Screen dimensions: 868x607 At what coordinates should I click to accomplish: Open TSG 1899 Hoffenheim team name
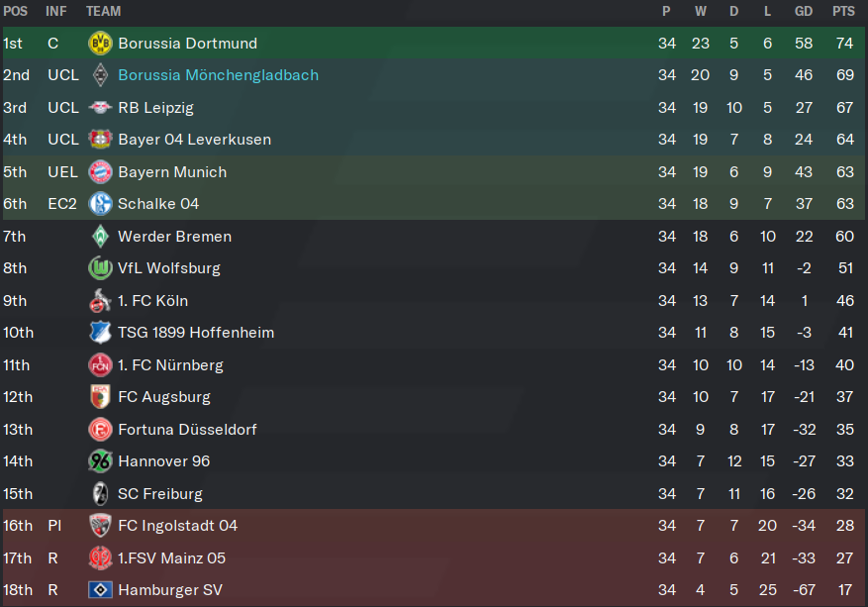[x=196, y=333]
